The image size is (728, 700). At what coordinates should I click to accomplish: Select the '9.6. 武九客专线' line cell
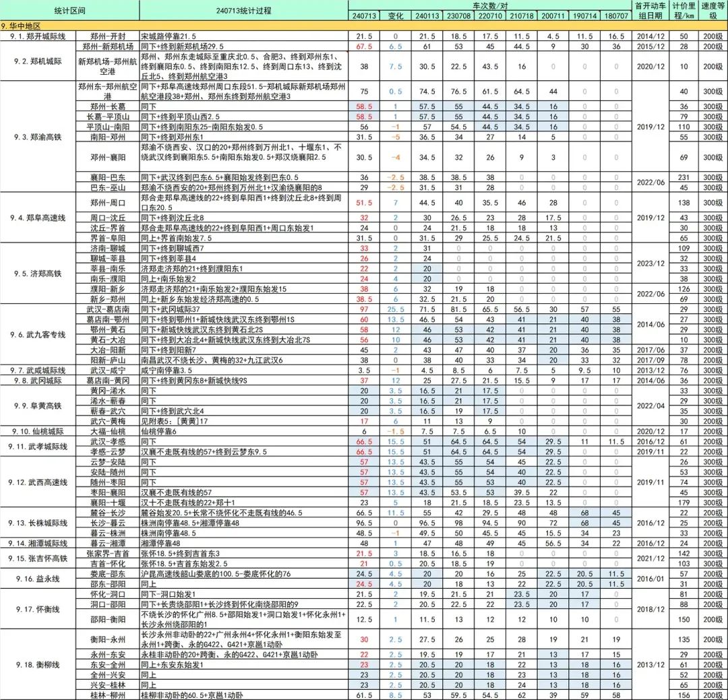tap(38, 335)
